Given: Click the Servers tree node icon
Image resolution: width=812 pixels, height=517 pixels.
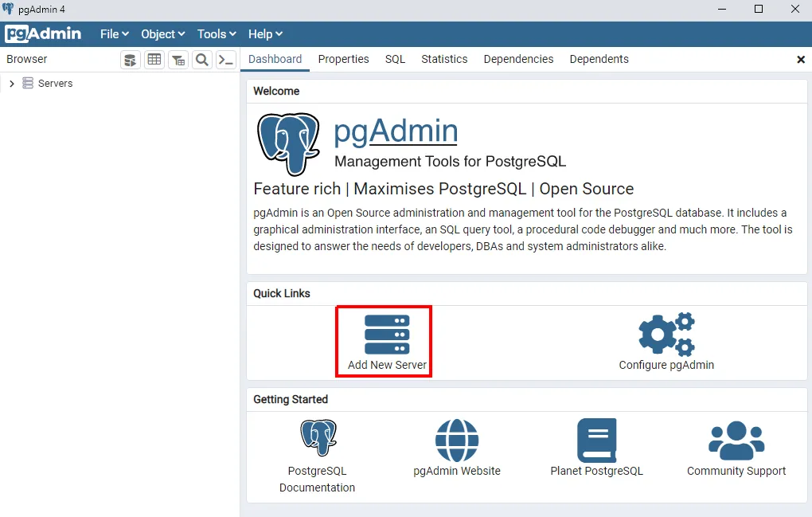Looking at the screenshot, I should 28,84.
